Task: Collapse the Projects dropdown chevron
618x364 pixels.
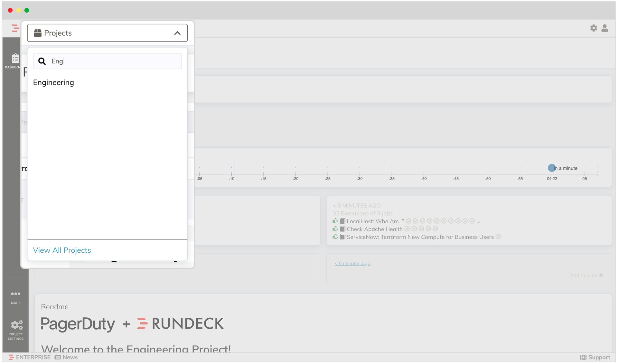Action: pyautogui.click(x=177, y=33)
